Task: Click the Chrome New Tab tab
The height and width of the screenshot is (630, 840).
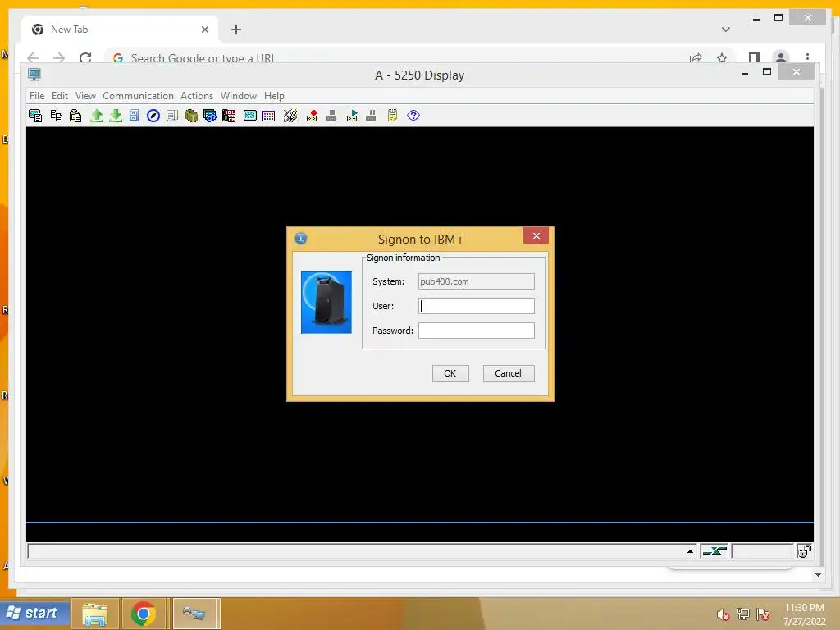Action: pyautogui.click(x=120, y=30)
